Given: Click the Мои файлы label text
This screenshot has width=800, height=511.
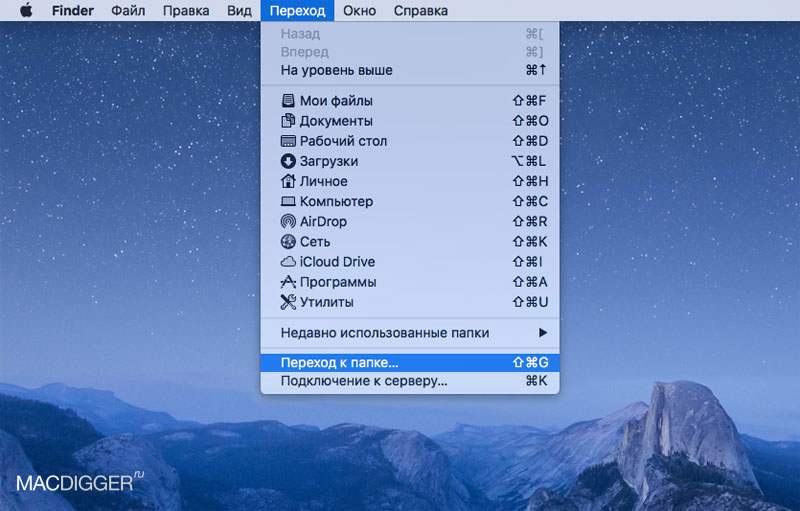Looking at the screenshot, I should (336, 100).
